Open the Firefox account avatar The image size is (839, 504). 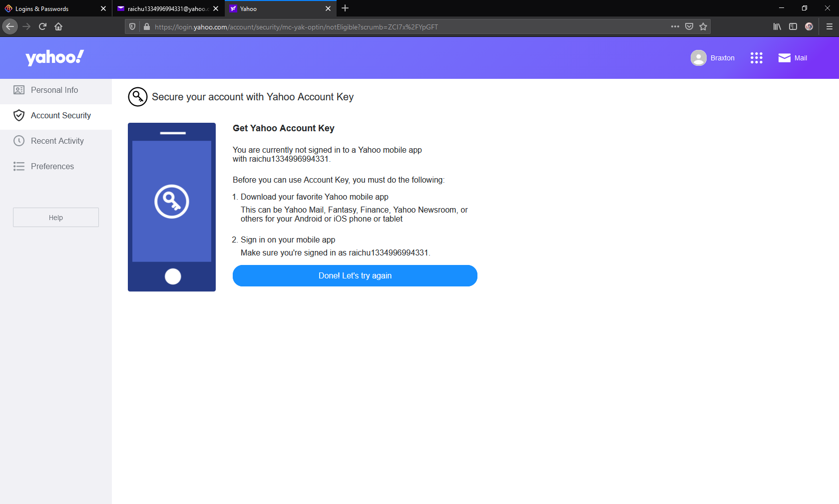809,26
